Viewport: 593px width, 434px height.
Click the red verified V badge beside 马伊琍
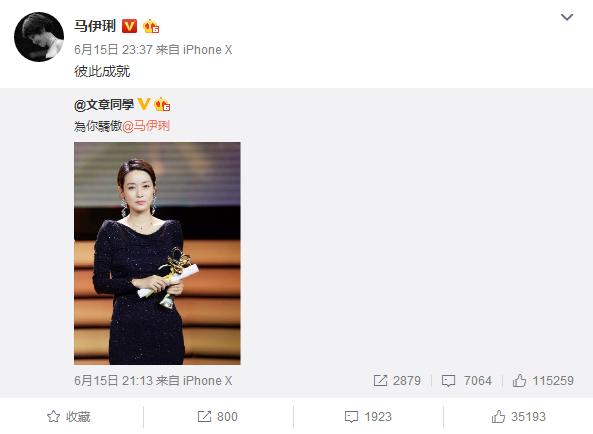tap(129, 26)
